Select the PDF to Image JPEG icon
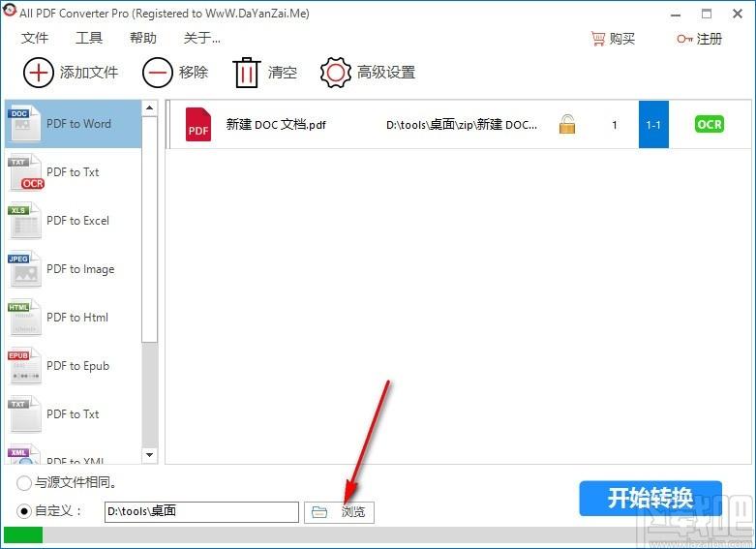756x549 pixels. 24,269
